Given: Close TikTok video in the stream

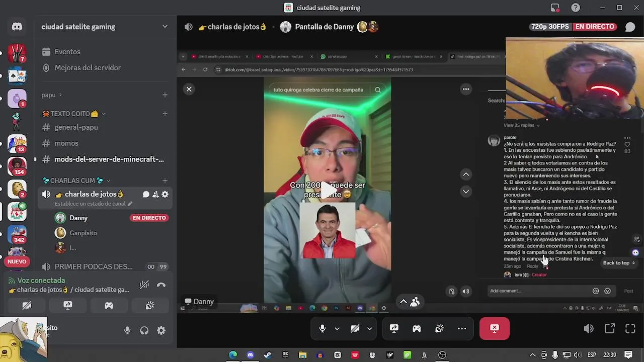Looking at the screenshot, I should coord(189,89).
